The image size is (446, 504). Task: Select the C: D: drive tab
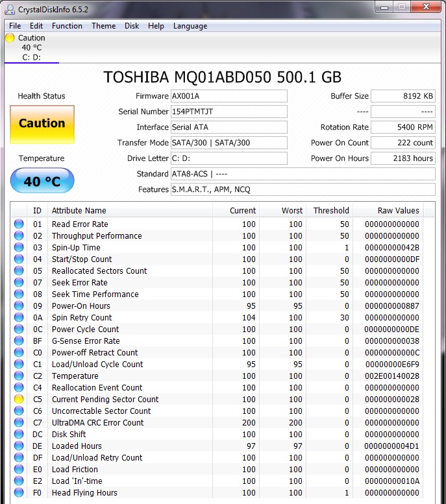(x=32, y=47)
